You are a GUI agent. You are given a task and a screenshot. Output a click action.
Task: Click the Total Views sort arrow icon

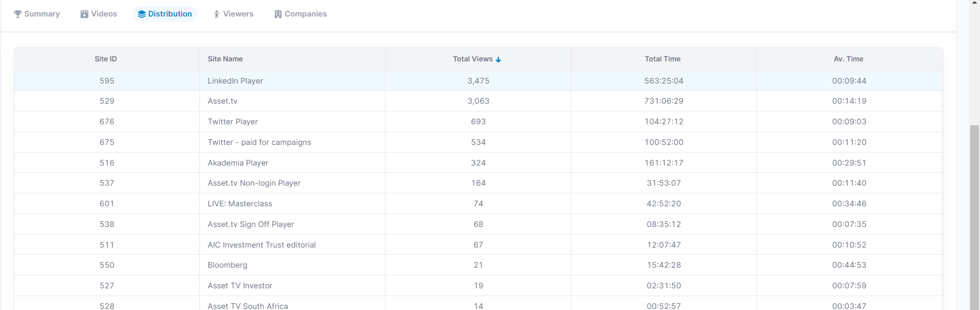click(x=499, y=59)
